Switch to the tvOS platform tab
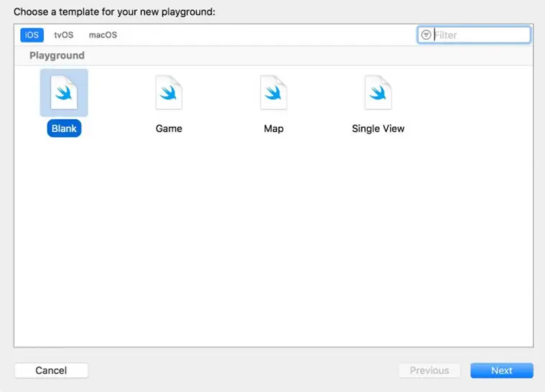The height and width of the screenshot is (392, 545). 64,34
